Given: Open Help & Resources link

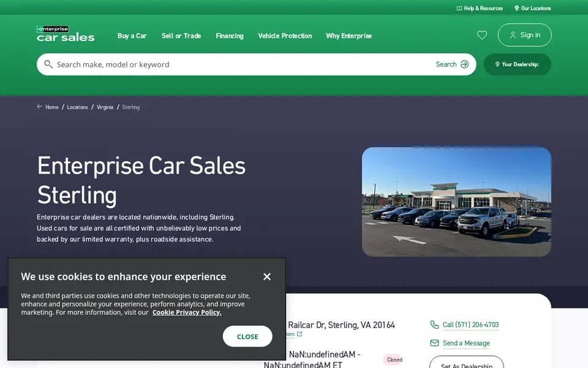Looking at the screenshot, I should pos(480,8).
